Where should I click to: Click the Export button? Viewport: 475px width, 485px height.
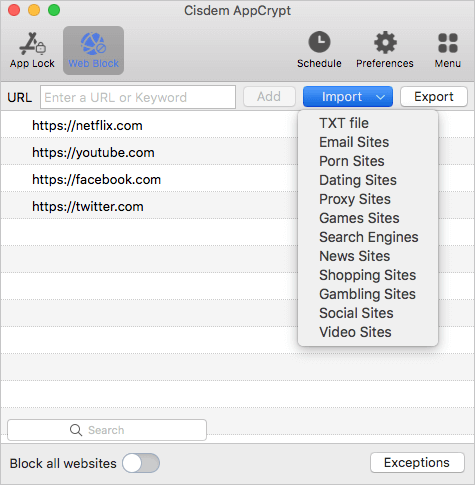434,97
